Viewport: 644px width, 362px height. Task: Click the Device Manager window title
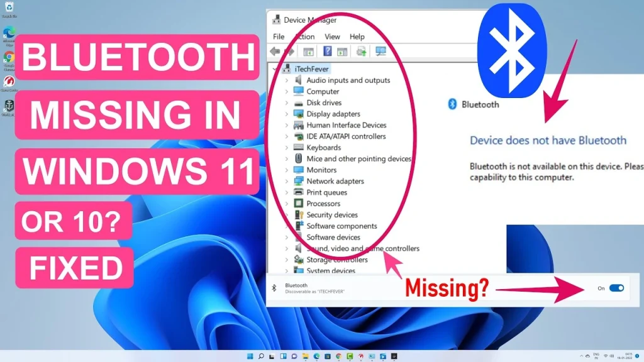click(310, 20)
